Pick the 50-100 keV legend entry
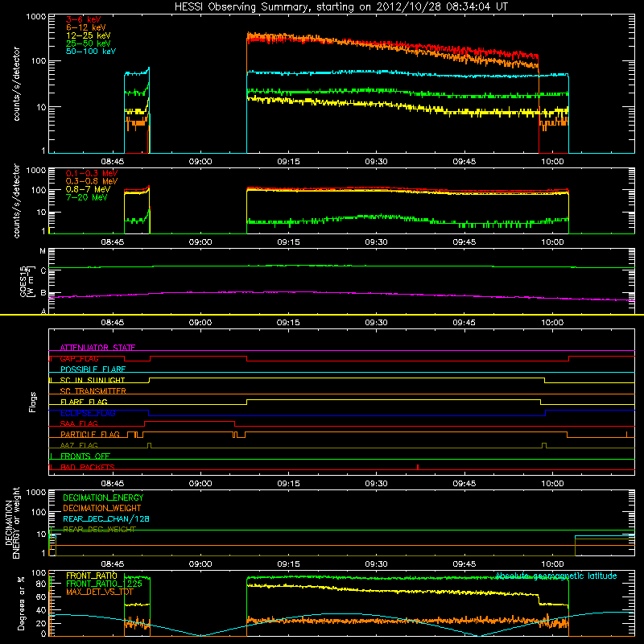644x644 pixels. 90,52
